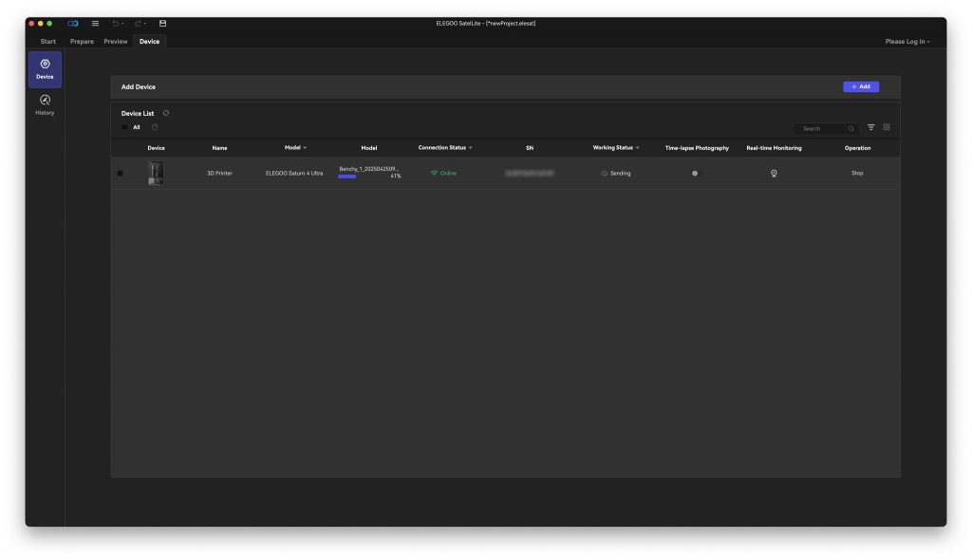This screenshot has width=972, height=560.
Task: Click the device Search field
Action: click(x=821, y=128)
